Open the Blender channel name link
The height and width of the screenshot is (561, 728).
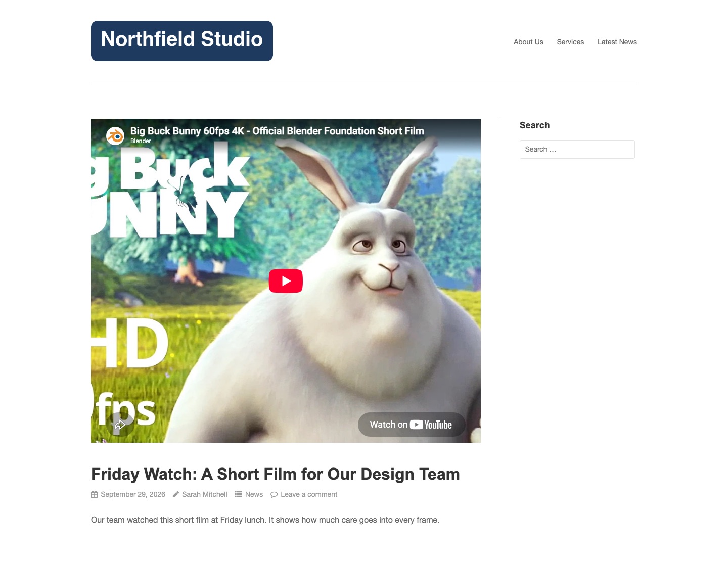click(141, 141)
